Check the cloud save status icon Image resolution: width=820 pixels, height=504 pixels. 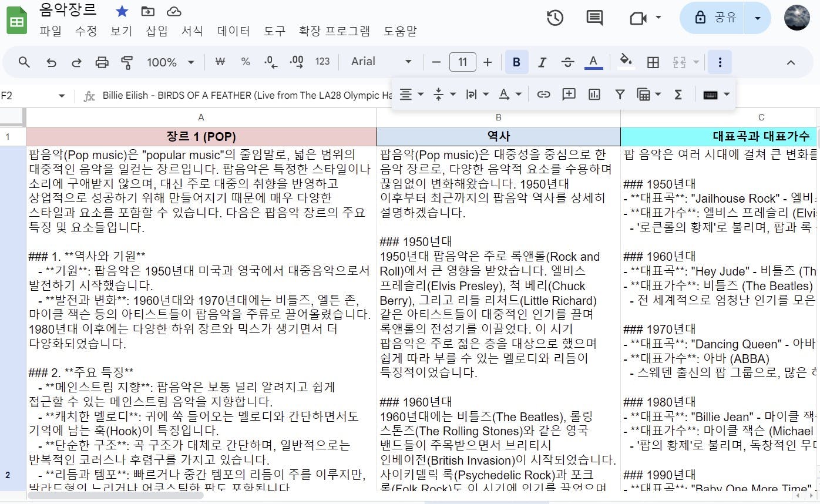point(174,11)
